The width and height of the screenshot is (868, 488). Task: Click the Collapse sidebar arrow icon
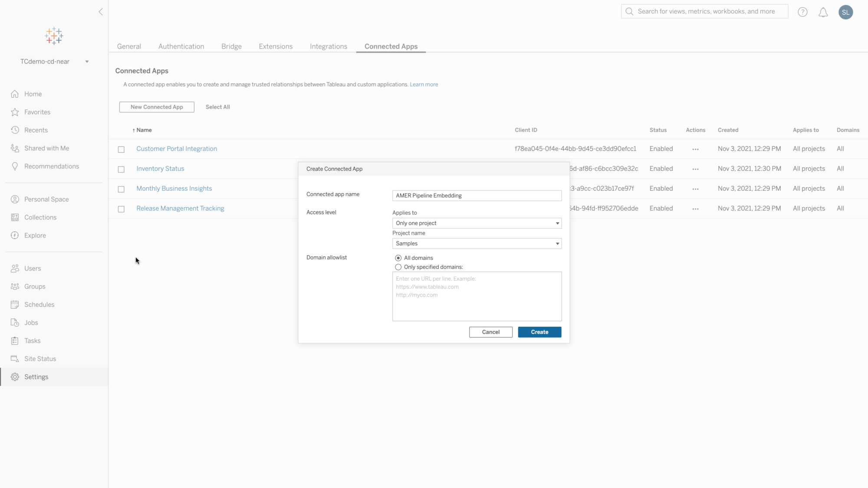tap(101, 11)
